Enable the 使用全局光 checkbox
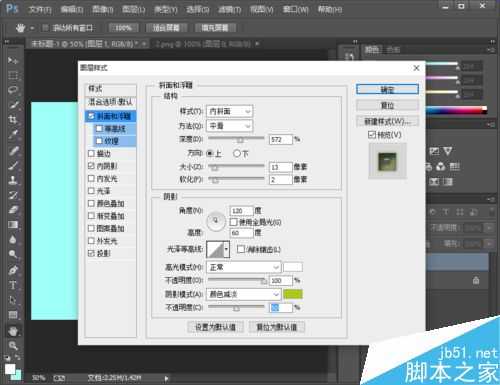500x385 pixels. coord(233,222)
